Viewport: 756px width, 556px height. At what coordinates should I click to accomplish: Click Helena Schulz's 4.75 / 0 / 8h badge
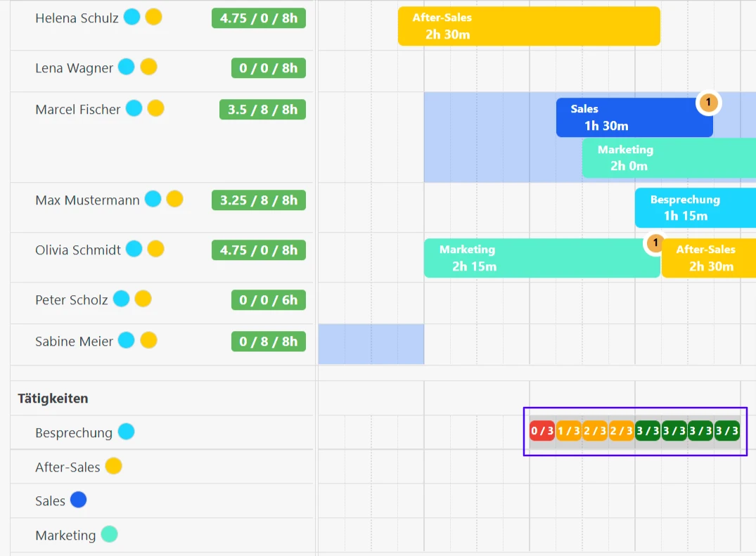258,18
